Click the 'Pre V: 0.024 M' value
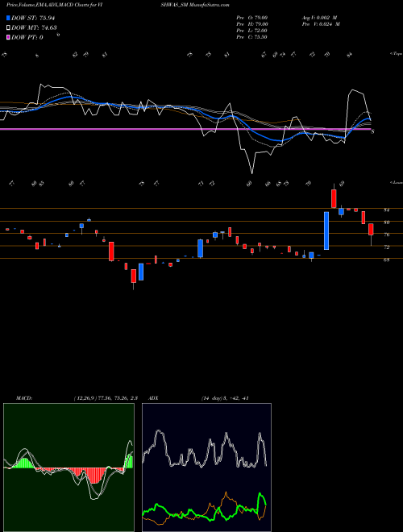Image resolution: width=403 pixels, height=532 pixels. click(321, 24)
